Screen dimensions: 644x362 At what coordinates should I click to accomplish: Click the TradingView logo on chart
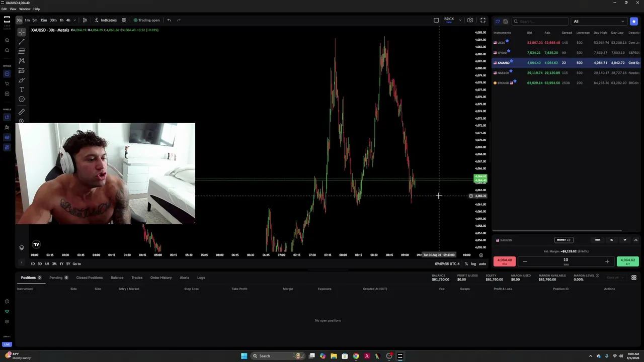36,245
